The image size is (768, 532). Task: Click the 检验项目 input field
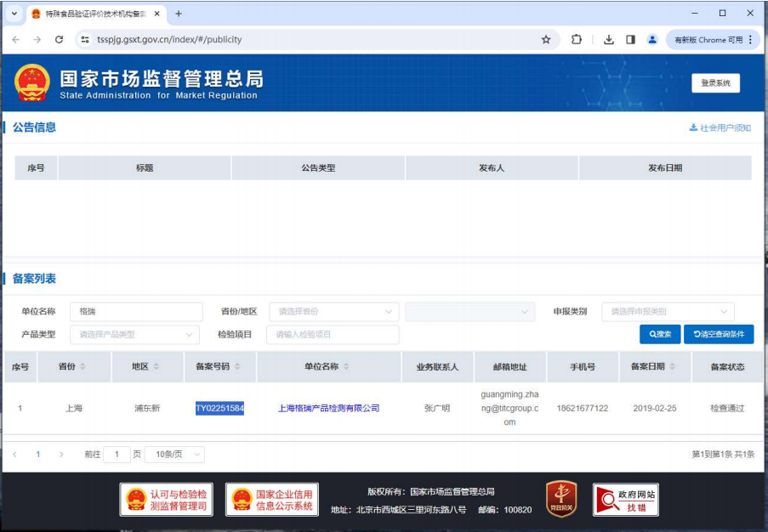332,335
